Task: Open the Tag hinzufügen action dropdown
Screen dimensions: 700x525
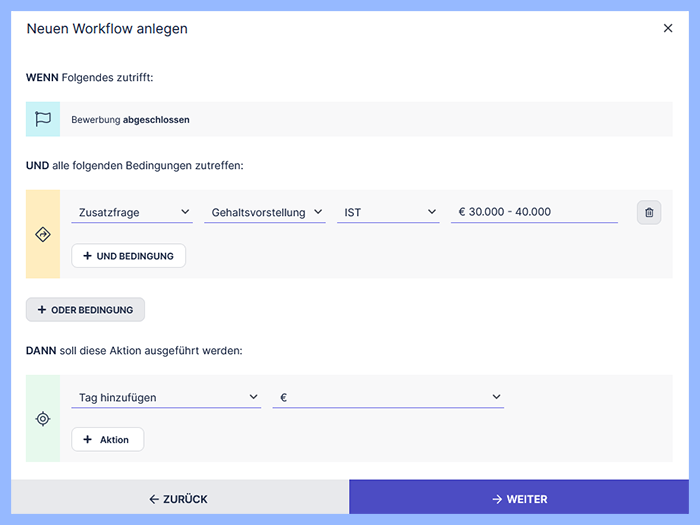Action: click(x=166, y=397)
